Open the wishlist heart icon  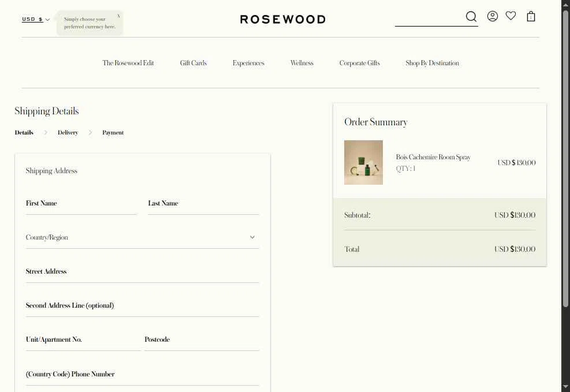[x=511, y=16]
